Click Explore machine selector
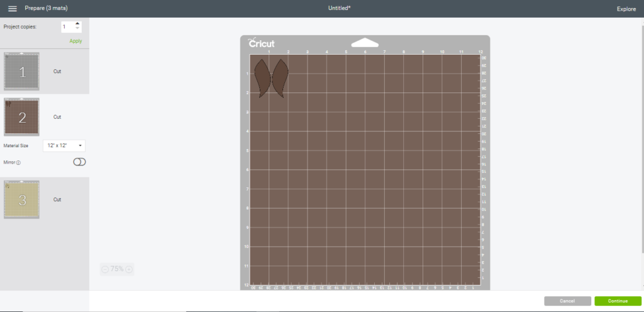 [626, 9]
